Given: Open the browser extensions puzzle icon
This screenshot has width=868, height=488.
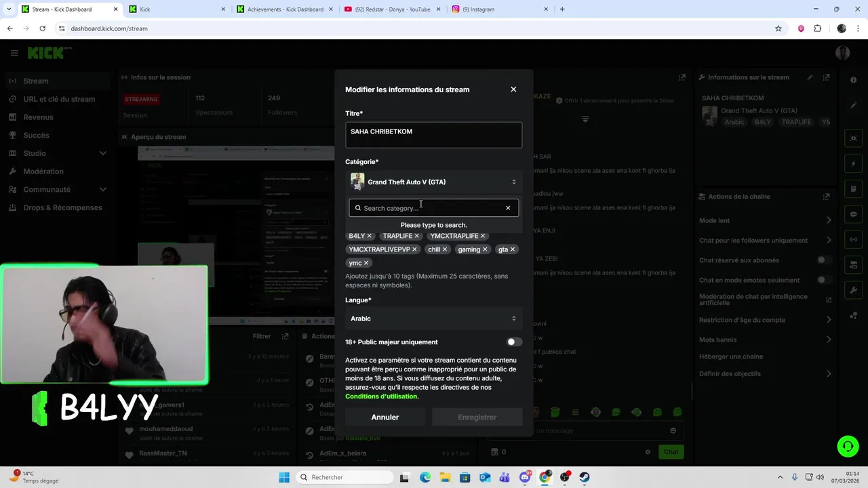Looking at the screenshot, I should [817, 28].
